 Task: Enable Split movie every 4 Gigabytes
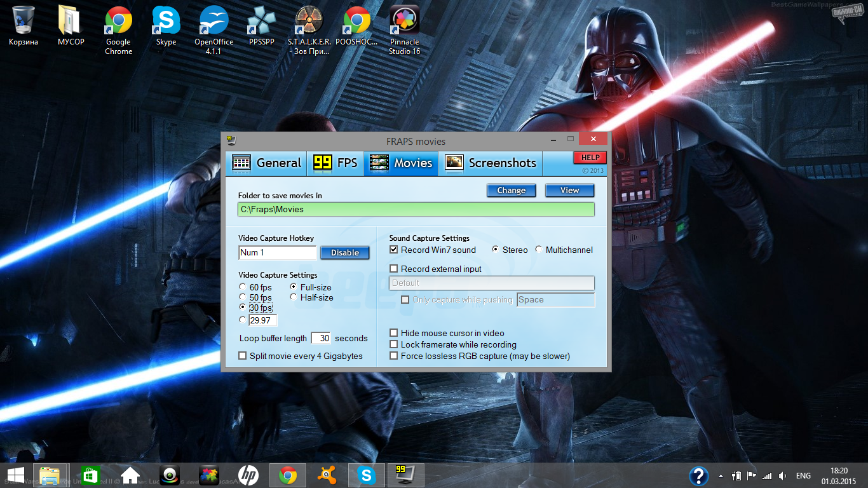coord(243,356)
